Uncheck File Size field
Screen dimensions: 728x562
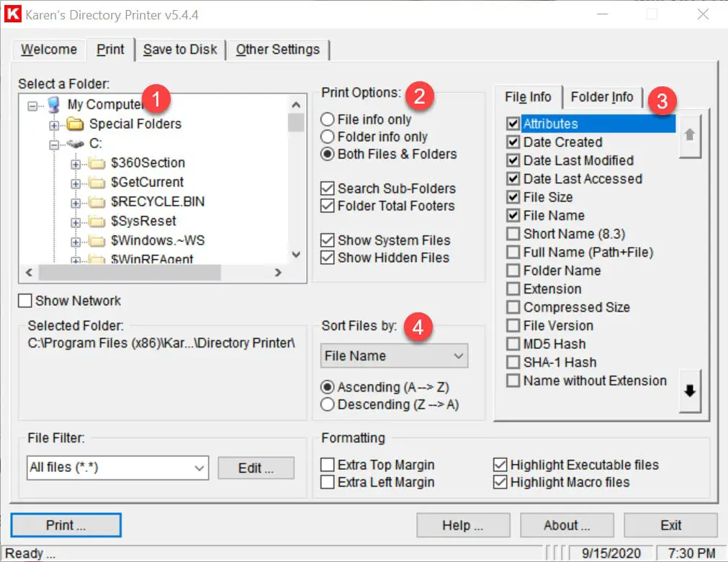pyautogui.click(x=513, y=197)
